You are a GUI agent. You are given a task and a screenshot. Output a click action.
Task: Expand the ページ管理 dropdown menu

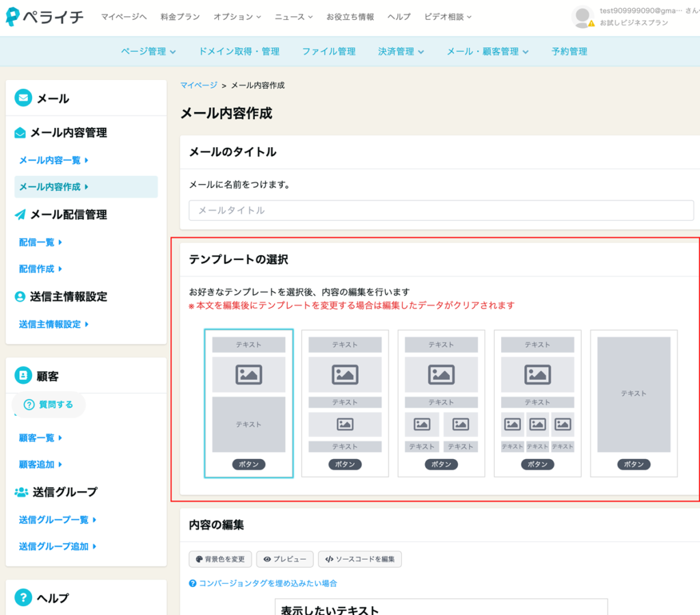pyautogui.click(x=148, y=51)
